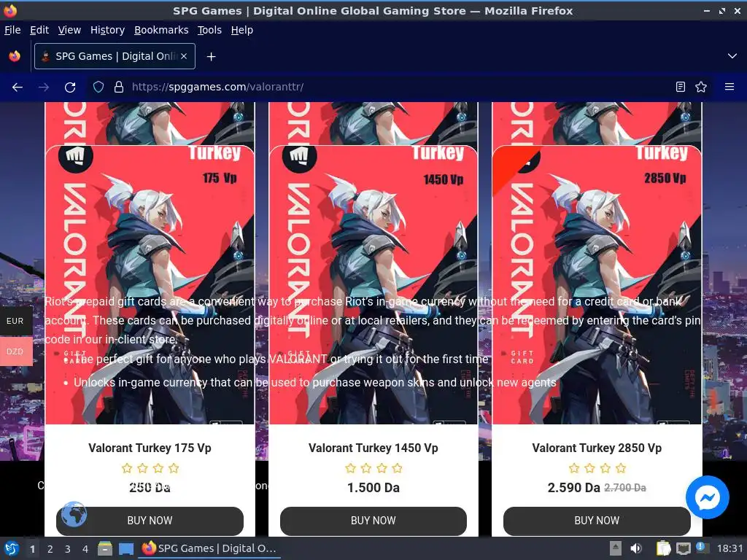Open the Firefox hamburger application menu
Image resolution: width=747 pixels, height=560 pixels.
[729, 87]
